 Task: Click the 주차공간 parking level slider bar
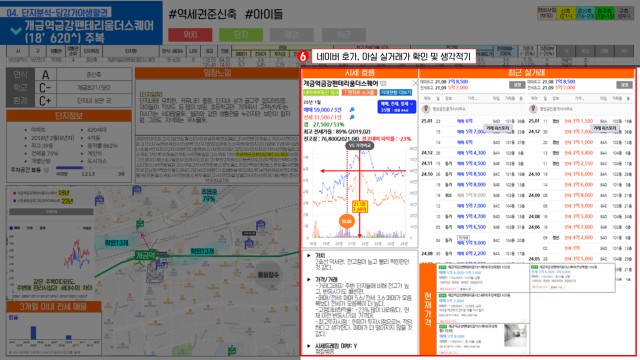click(x=90, y=168)
